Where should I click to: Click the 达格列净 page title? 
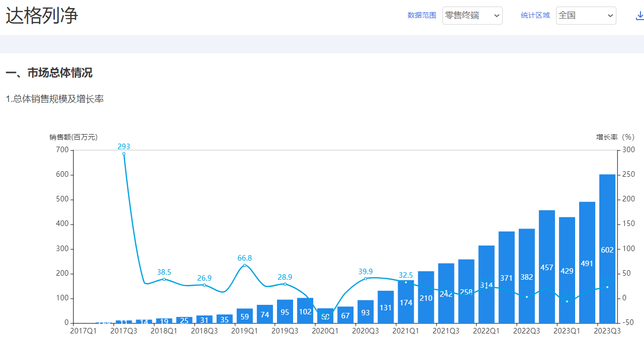42,16
